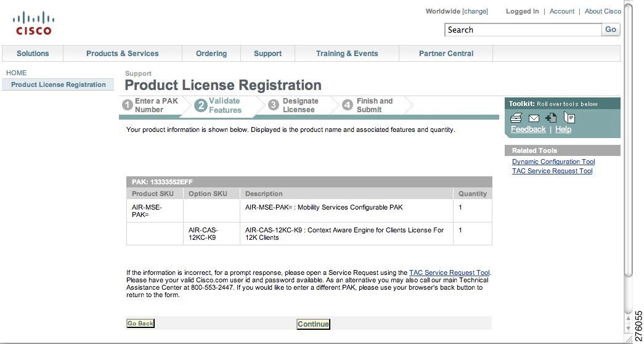Open the Solutions menu

pos(33,54)
